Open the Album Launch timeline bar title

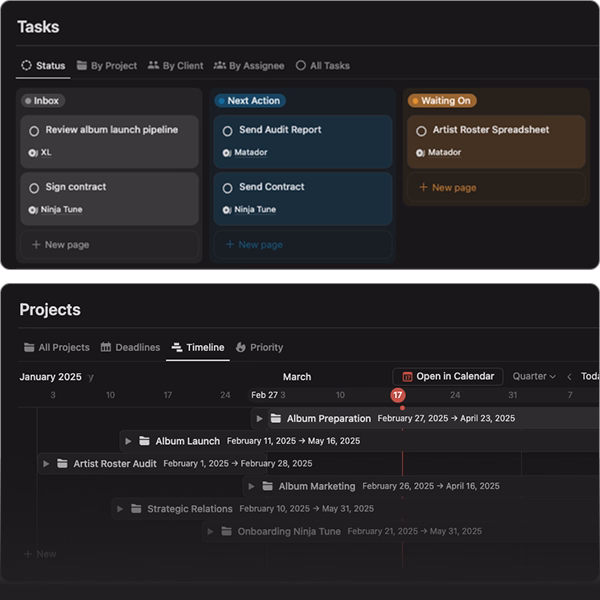(188, 441)
